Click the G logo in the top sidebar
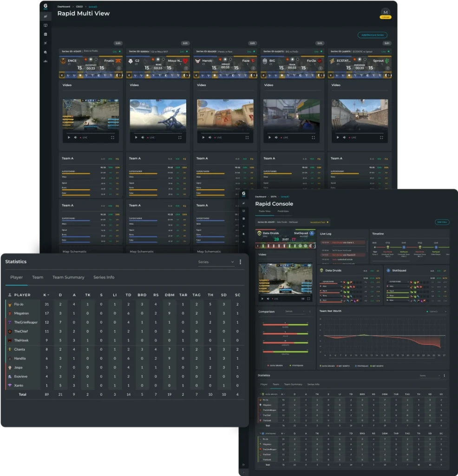The height and width of the screenshot is (476, 458). tap(46, 7)
